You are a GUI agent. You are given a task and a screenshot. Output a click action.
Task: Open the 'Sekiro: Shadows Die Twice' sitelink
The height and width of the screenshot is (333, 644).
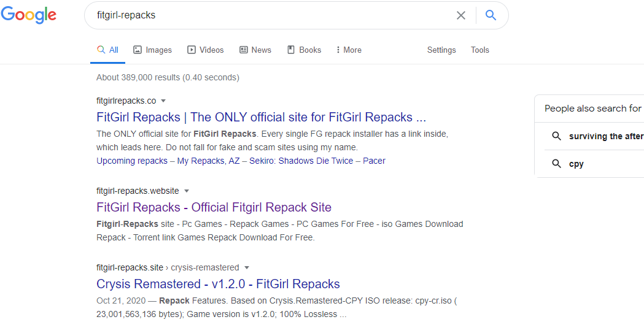(301, 161)
